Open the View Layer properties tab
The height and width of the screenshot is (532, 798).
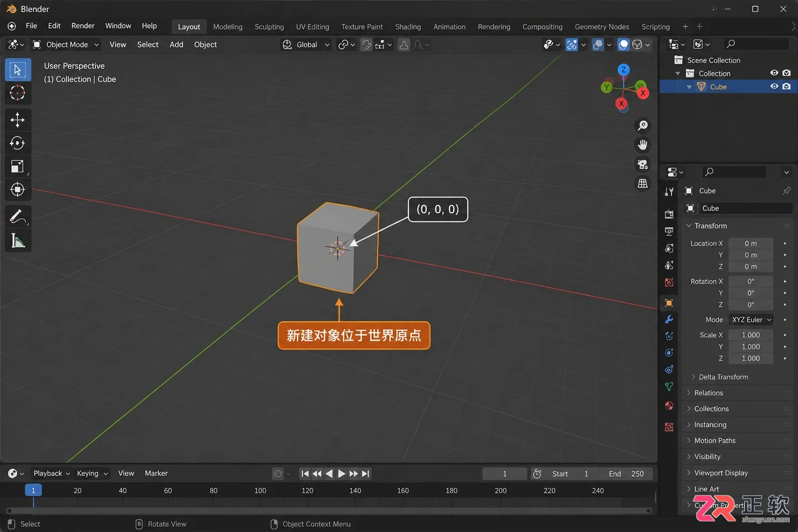click(x=669, y=248)
